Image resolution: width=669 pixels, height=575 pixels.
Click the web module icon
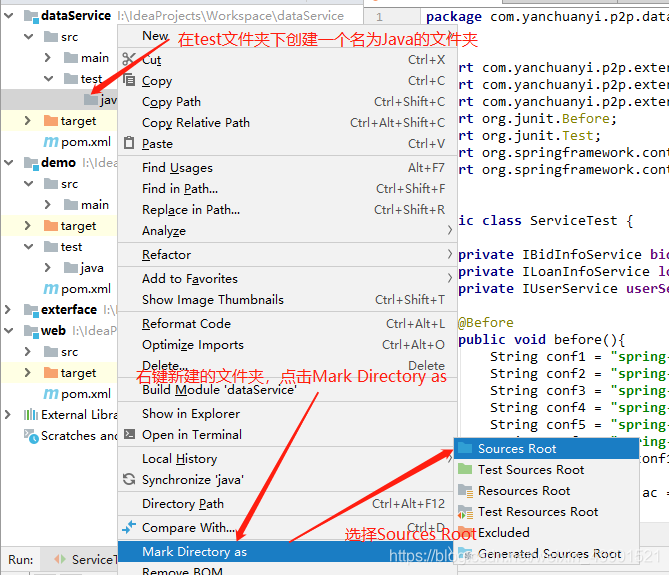pos(31,331)
